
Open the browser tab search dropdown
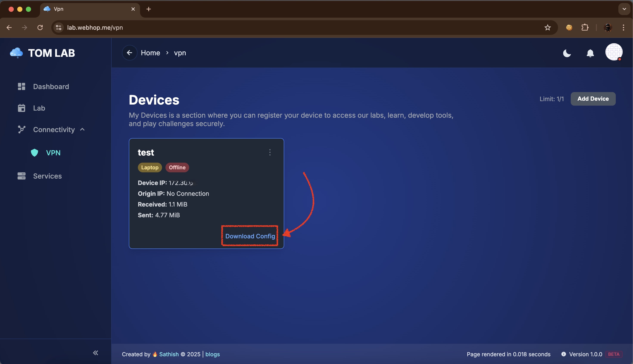(624, 9)
